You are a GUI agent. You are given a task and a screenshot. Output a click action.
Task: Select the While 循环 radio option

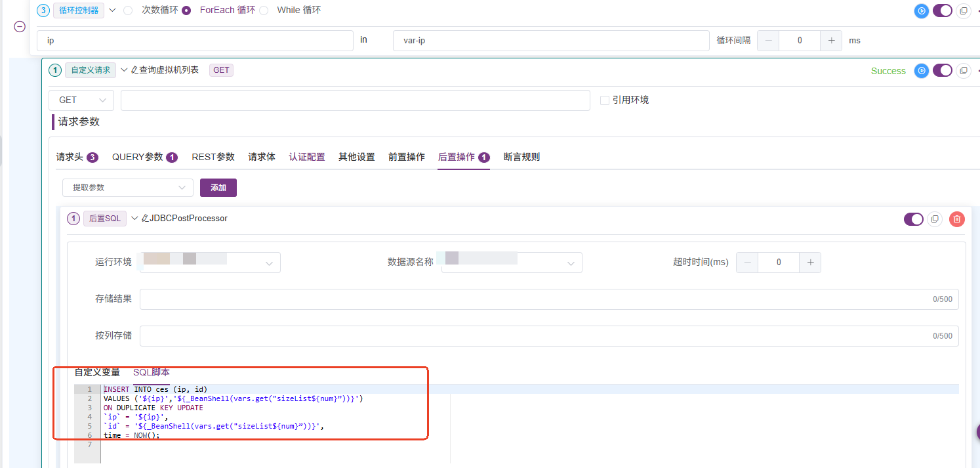click(x=264, y=11)
